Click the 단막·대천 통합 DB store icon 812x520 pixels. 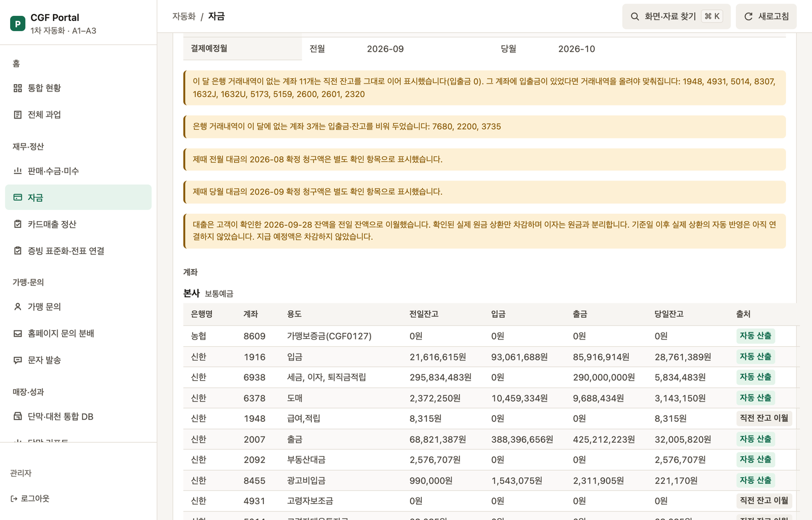coord(17,416)
